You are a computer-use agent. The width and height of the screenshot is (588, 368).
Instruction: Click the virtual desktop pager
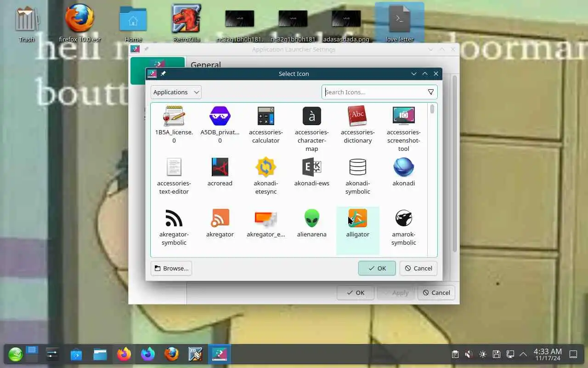[32, 354]
